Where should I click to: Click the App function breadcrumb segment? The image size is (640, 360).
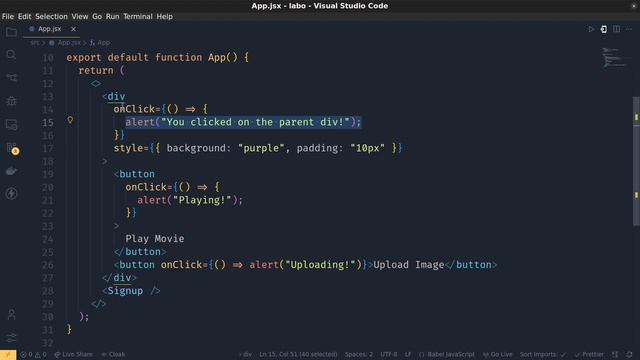100,42
